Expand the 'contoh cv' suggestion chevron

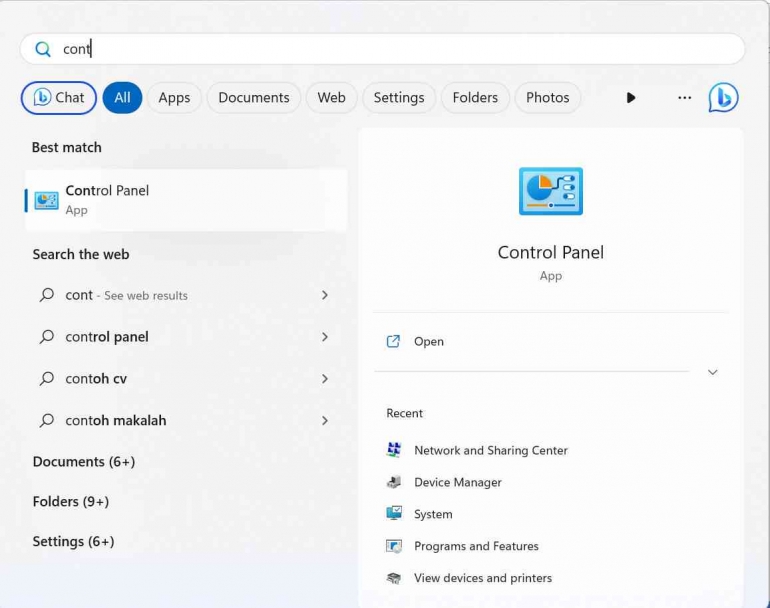pos(324,379)
